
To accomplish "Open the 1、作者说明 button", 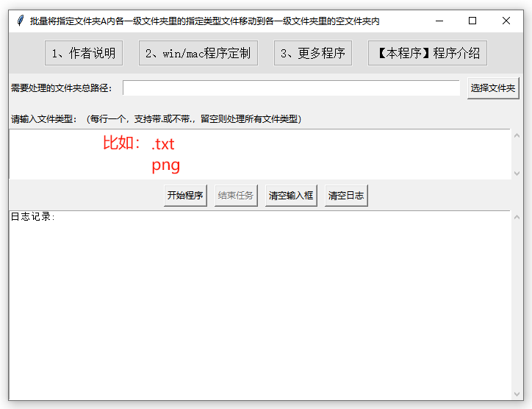I will point(84,53).
